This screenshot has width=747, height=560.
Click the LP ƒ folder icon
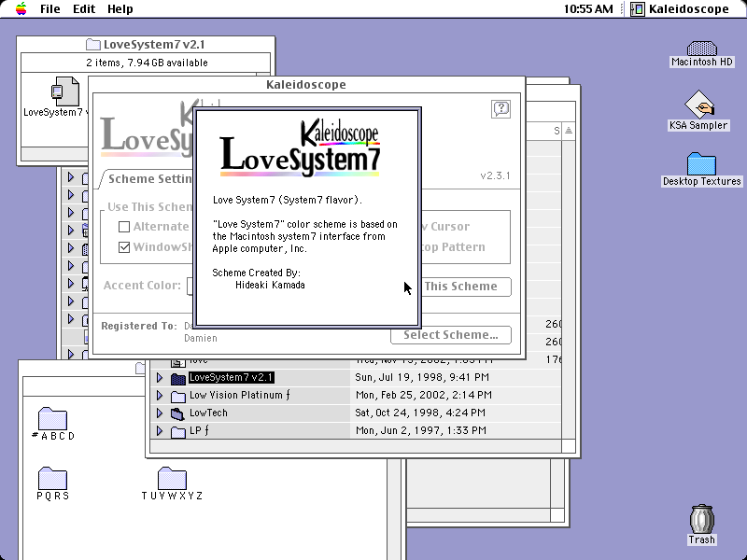point(177,431)
